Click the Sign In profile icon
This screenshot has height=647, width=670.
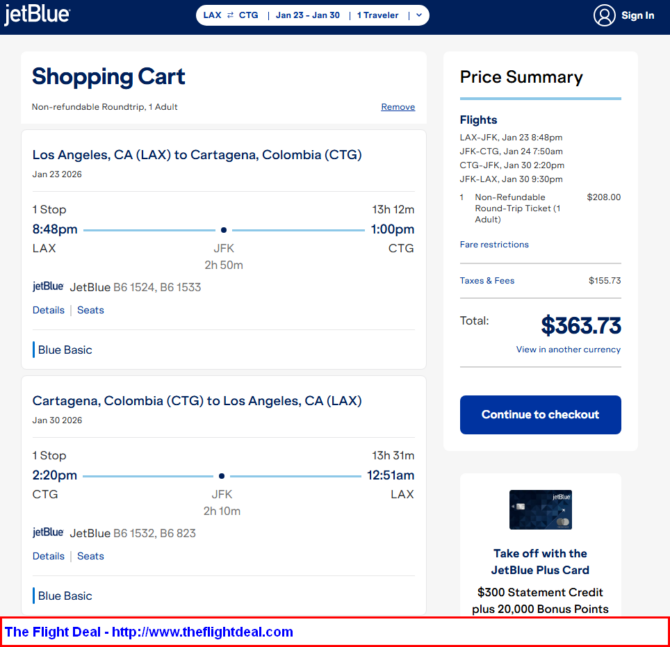tap(604, 15)
